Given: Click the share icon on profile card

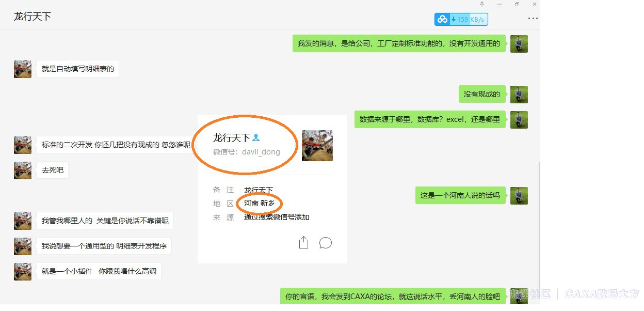Looking at the screenshot, I should pos(303,242).
